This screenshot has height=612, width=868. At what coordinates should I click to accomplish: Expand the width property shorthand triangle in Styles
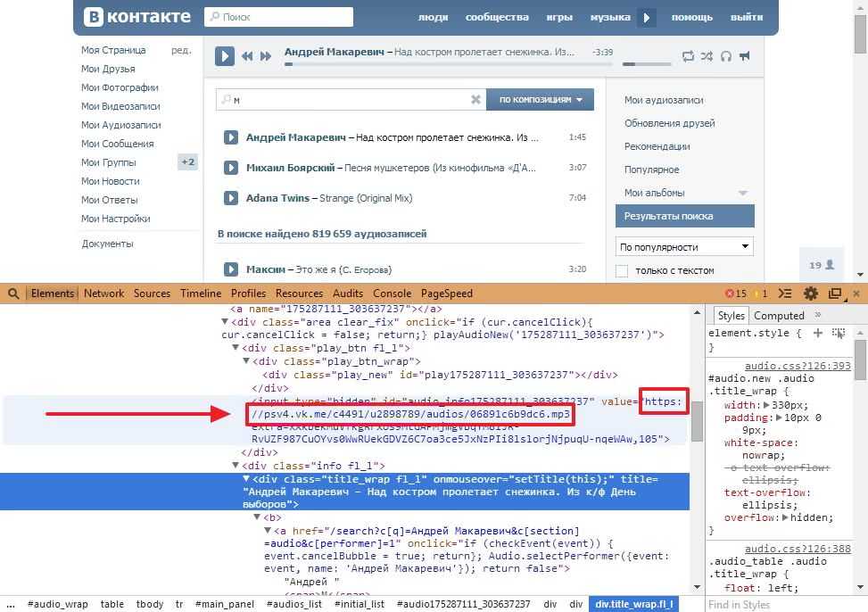[766, 405]
